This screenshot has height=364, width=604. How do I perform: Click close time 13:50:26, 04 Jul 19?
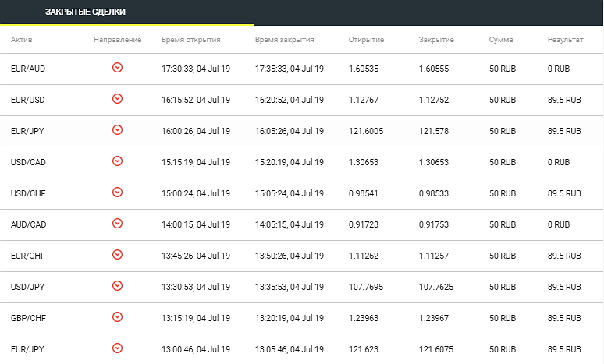coord(290,256)
